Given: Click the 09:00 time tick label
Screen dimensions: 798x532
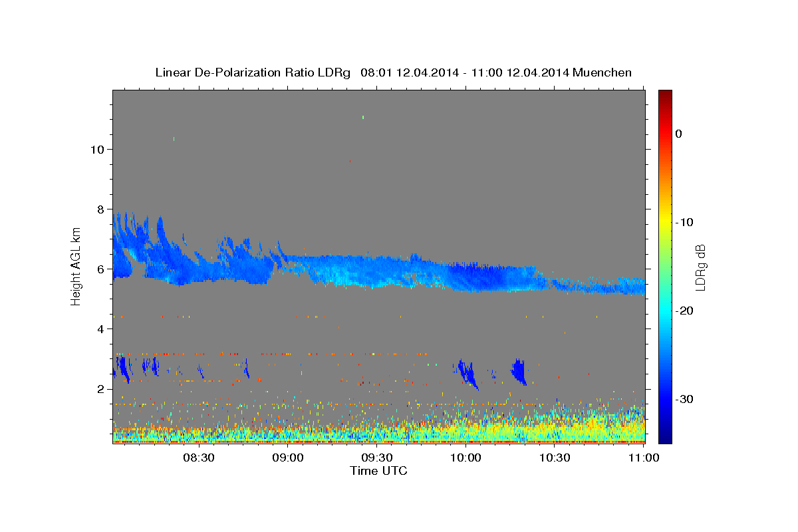Looking at the screenshot, I should 287,458.
